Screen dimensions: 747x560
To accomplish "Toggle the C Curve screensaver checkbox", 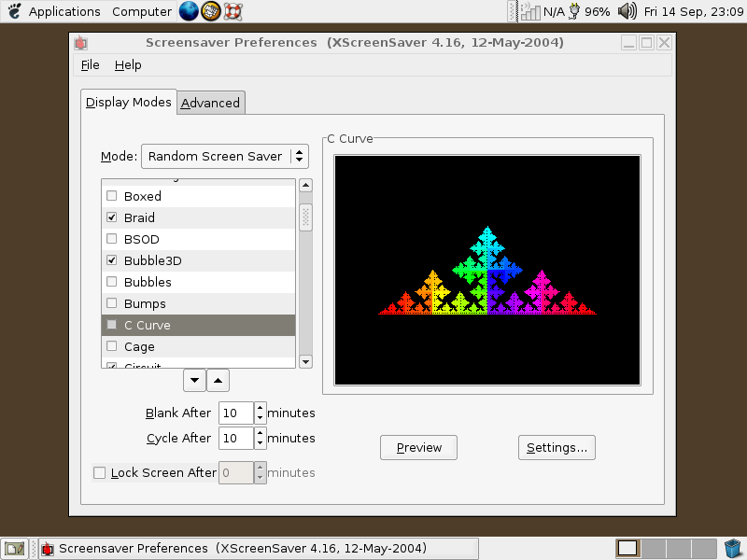I will pyautogui.click(x=111, y=324).
